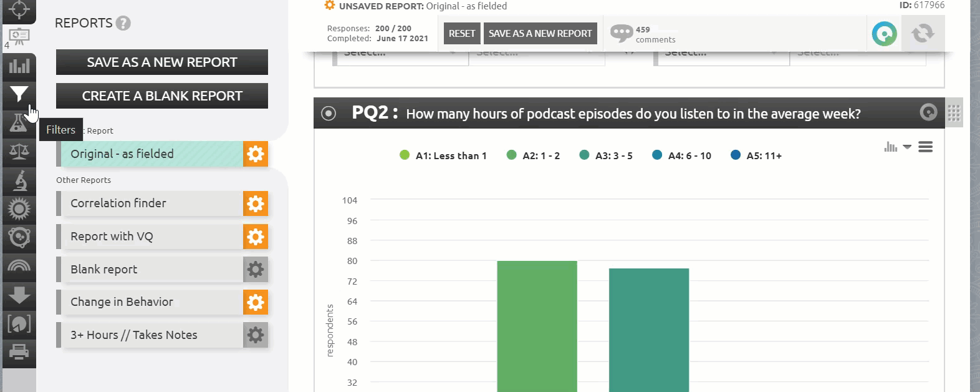Click the printer icon in sidebar
Viewport: 980px width, 392px height.
pyautogui.click(x=19, y=353)
